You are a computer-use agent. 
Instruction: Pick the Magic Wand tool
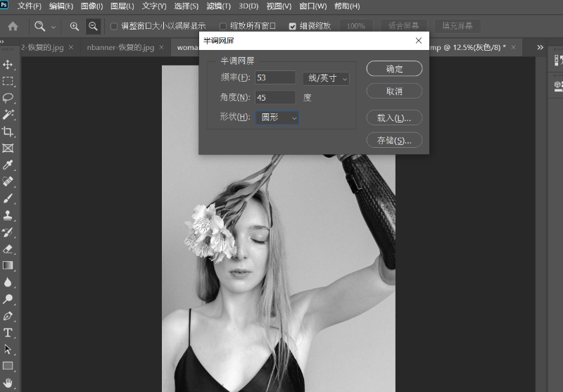point(8,115)
